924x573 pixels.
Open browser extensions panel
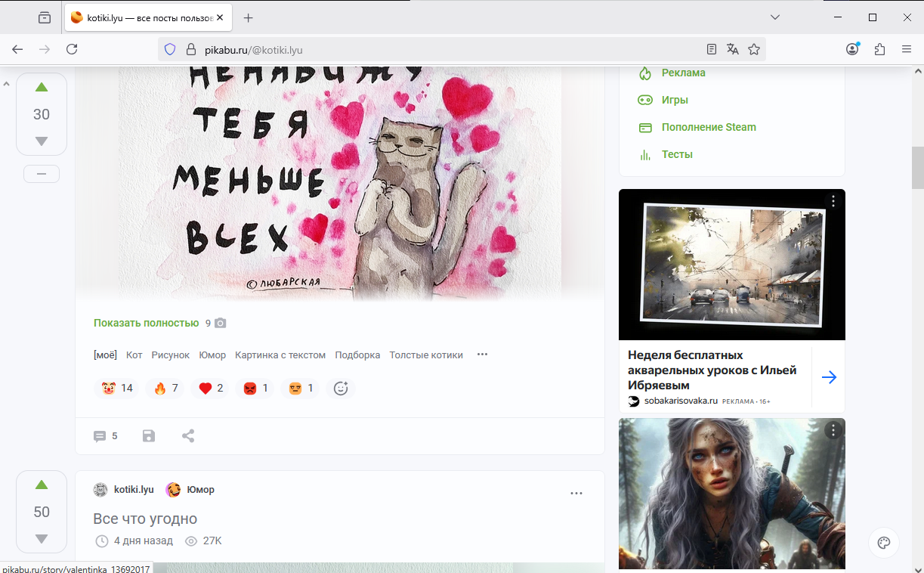pyautogui.click(x=879, y=49)
